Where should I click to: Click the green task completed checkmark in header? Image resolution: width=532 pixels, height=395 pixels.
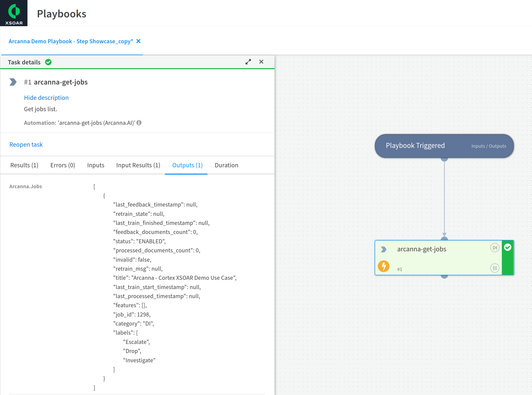tap(48, 62)
